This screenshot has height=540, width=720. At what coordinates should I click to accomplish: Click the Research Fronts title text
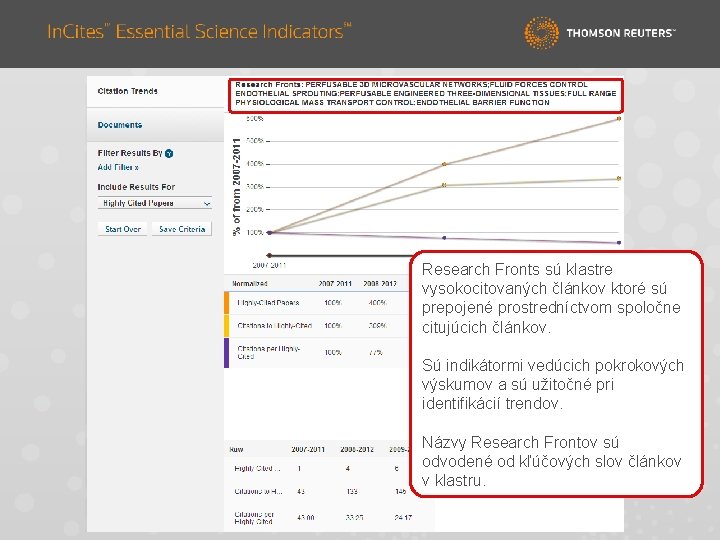click(x=425, y=94)
